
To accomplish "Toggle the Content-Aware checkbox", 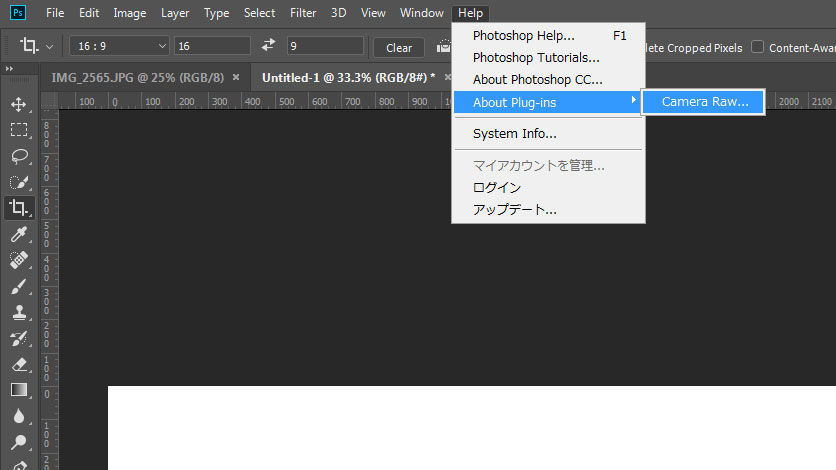I will coord(757,47).
